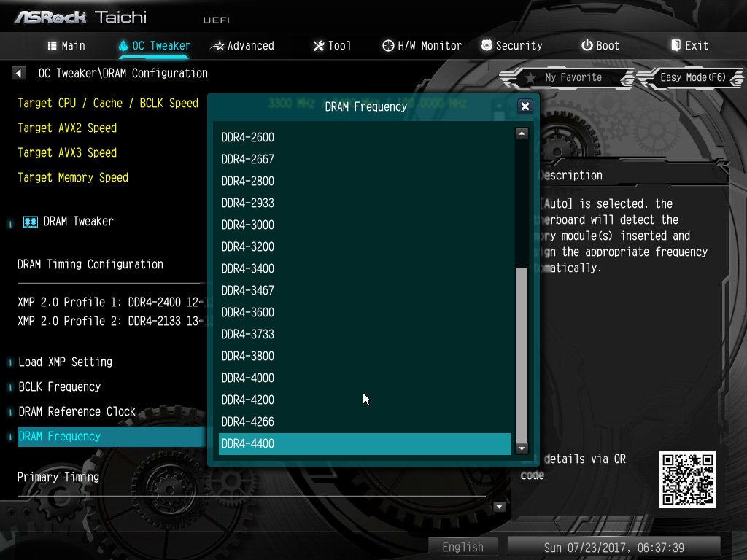Click the popup list scroll up arrow
This screenshot has width=747, height=560.
(x=522, y=133)
